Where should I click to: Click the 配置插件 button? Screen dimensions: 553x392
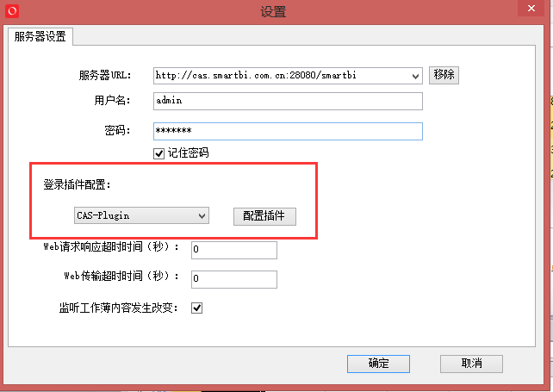[264, 216]
